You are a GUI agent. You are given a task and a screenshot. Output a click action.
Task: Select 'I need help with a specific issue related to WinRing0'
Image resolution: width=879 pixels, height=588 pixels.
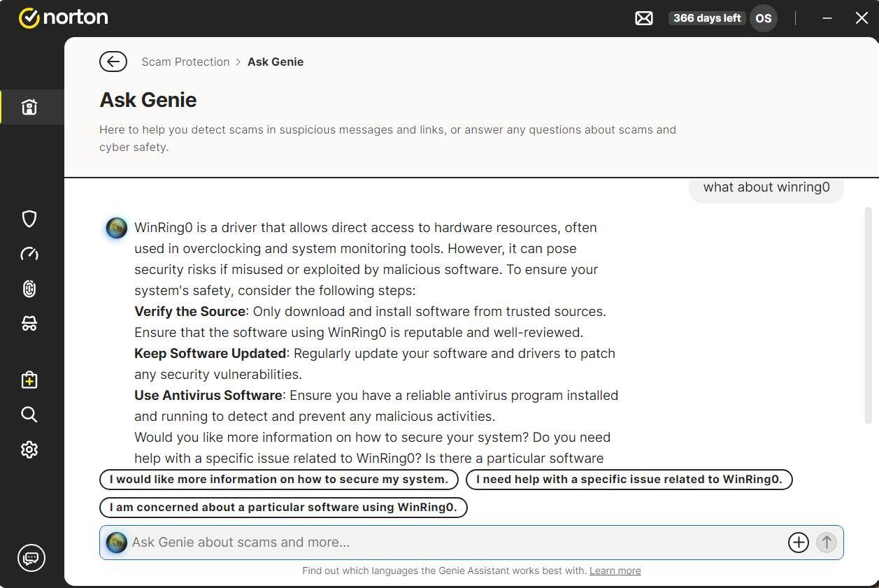[x=629, y=479]
